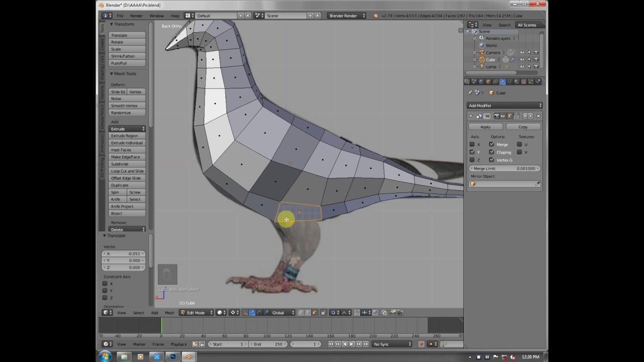Toggle the timeline preview range clock icon
The height and width of the screenshot is (362, 644).
pyautogui.click(x=195, y=344)
